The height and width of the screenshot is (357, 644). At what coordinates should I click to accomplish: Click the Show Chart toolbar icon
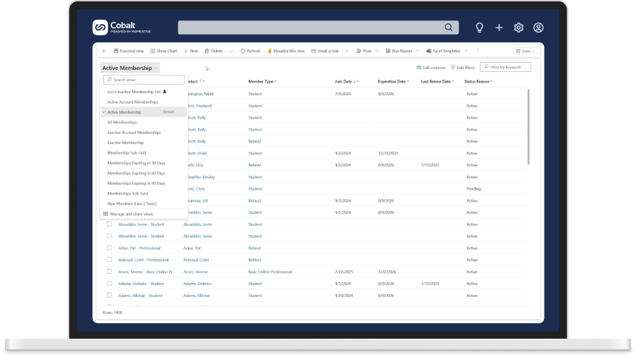coord(153,51)
